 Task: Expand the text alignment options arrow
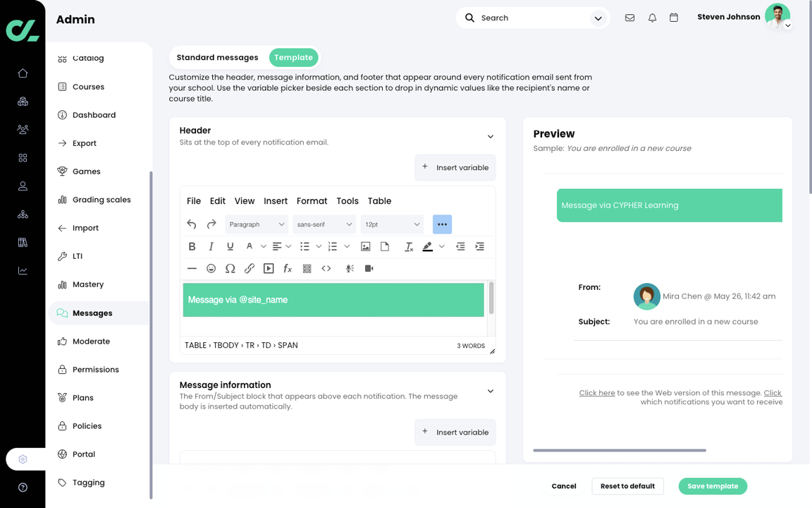[288, 247]
